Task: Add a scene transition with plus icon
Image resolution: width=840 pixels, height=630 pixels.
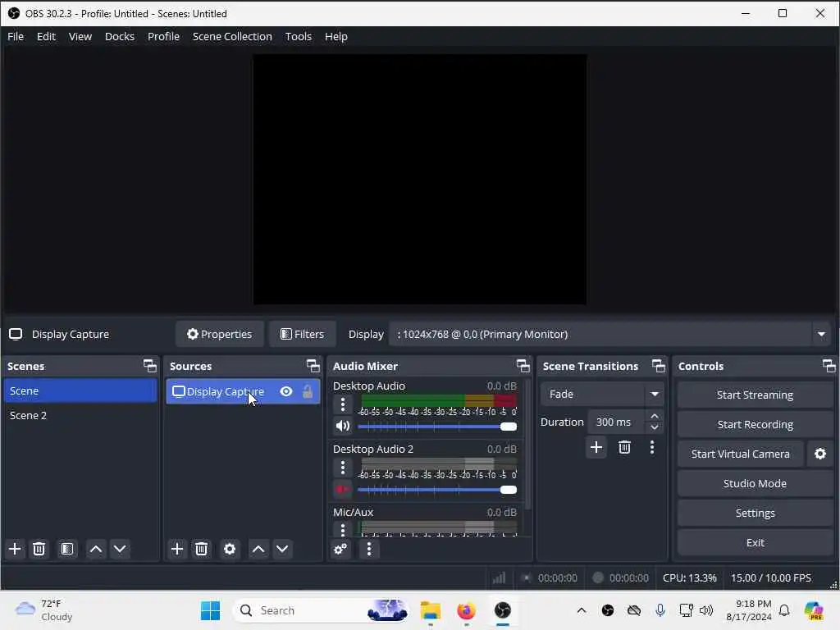Action: pos(596,447)
